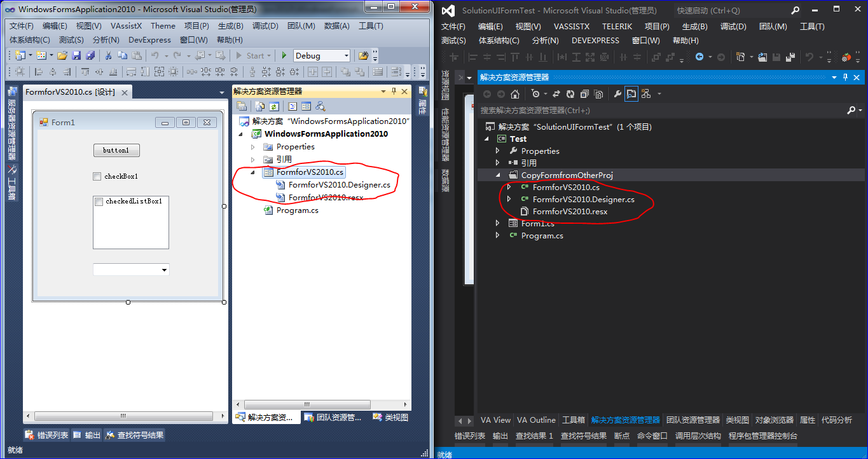Click Toolbox sidebar icon in VS2010 left strip
Viewport: 868px width, 459px height.
(12, 170)
